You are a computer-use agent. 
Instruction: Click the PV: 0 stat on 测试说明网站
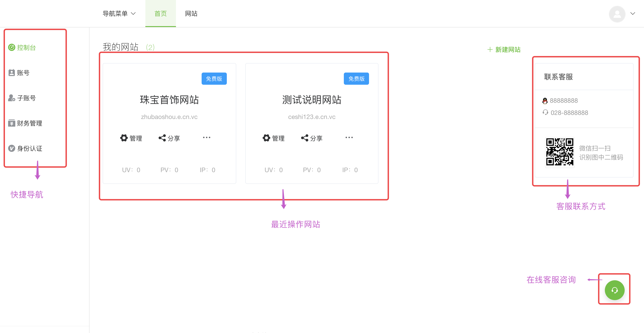312,170
